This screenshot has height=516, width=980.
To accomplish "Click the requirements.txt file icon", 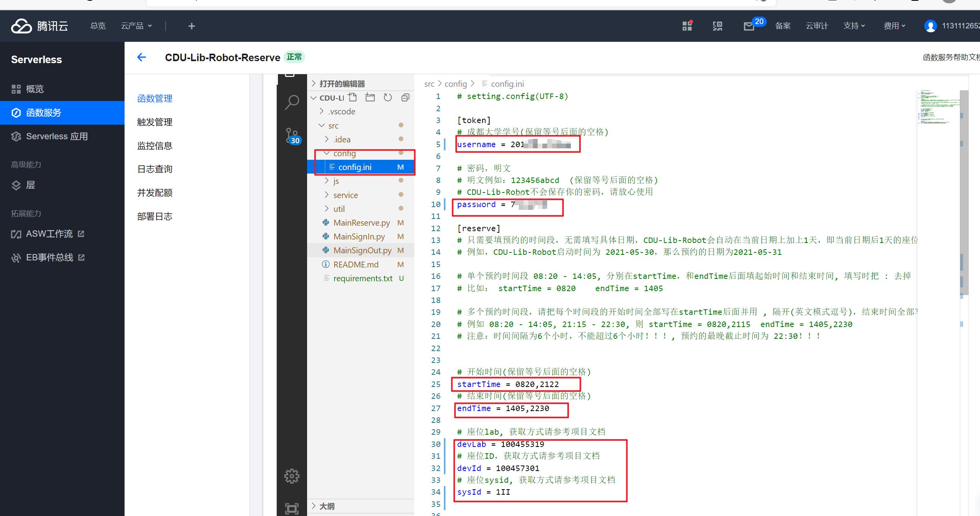I will (x=326, y=278).
